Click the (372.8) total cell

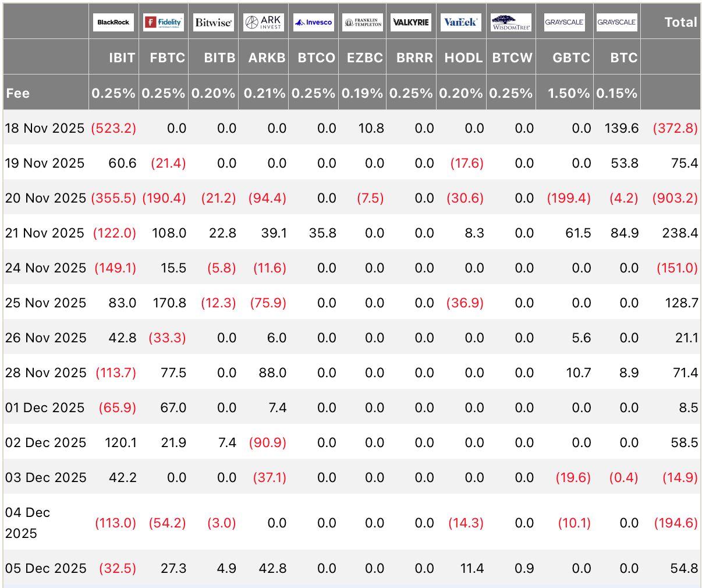click(675, 128)
